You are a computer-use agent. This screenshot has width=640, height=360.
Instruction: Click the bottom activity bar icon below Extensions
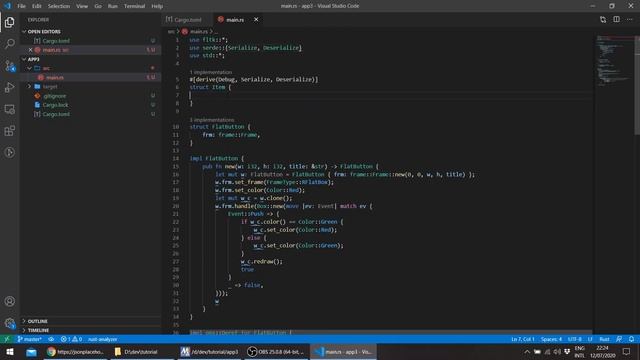click(x=9, y=152)
